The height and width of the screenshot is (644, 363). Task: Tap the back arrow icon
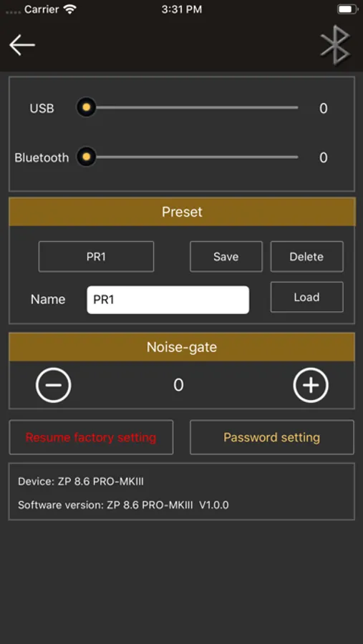click(22, 45)
